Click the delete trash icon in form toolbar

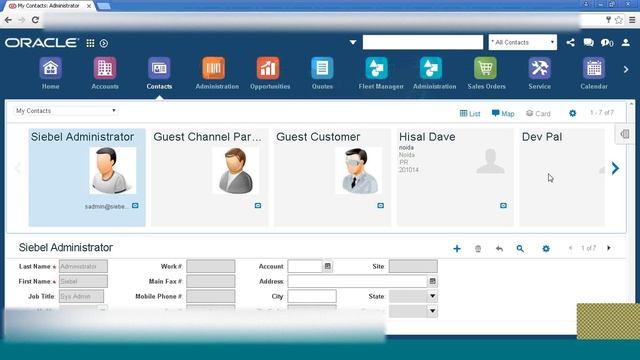478,248
